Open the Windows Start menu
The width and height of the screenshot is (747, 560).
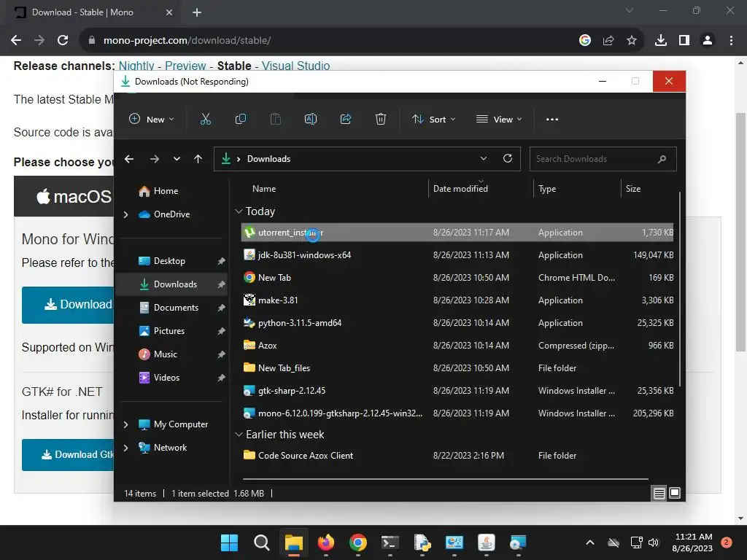click(x=229, y=542)
